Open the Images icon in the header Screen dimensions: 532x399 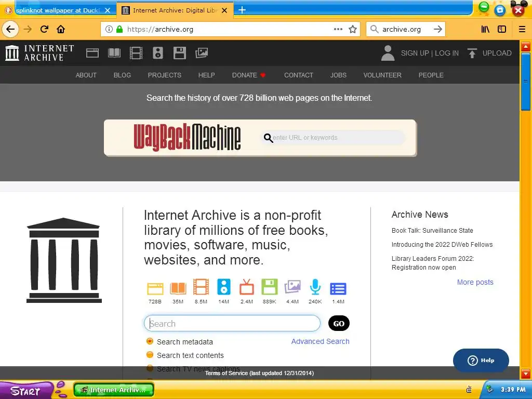click(202, 53)
